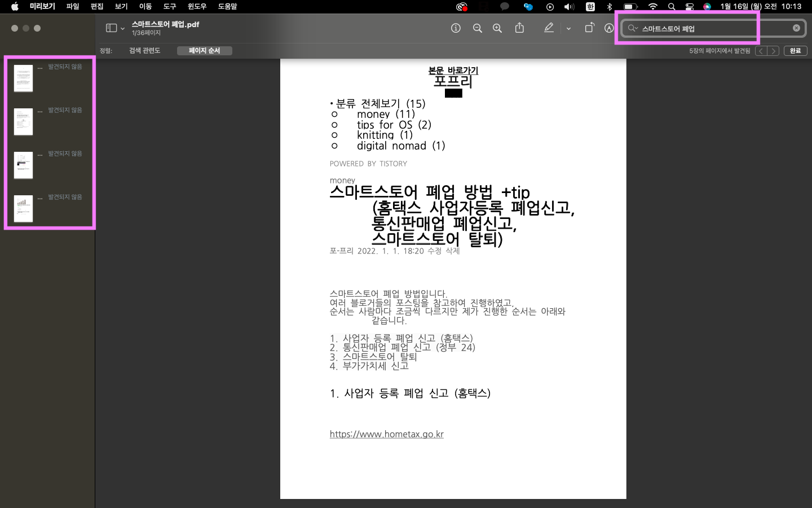This screenshot has height=508, width=812.
Task: Zoom in using the magnifier plus icon
Action: tap(497, 28)
